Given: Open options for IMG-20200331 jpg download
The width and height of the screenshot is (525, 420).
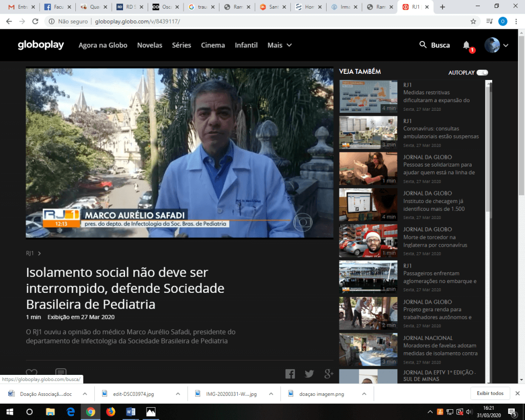Looking at the screenshot, I should (x=271, y=394).
